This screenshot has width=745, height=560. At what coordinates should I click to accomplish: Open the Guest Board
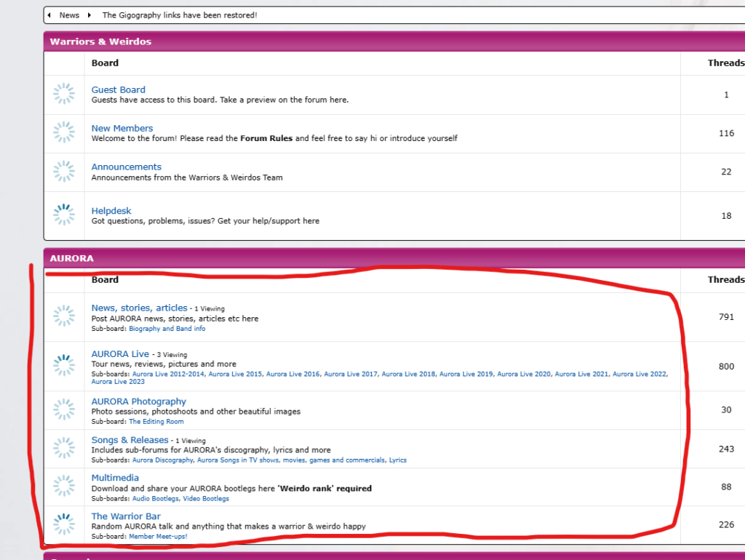(x=119, y=89)
